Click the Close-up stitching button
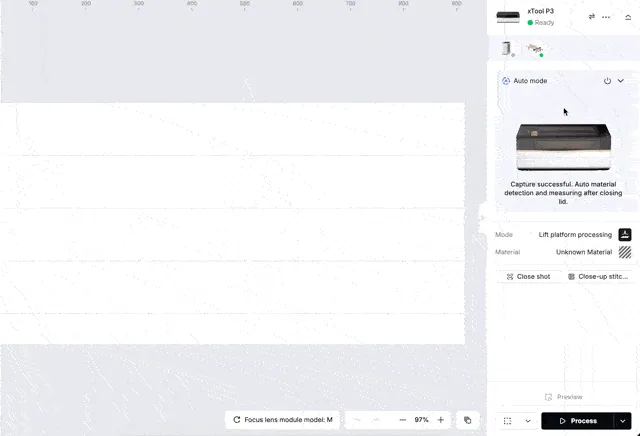The height and width of the screenshot is (436, 640). 598,276
